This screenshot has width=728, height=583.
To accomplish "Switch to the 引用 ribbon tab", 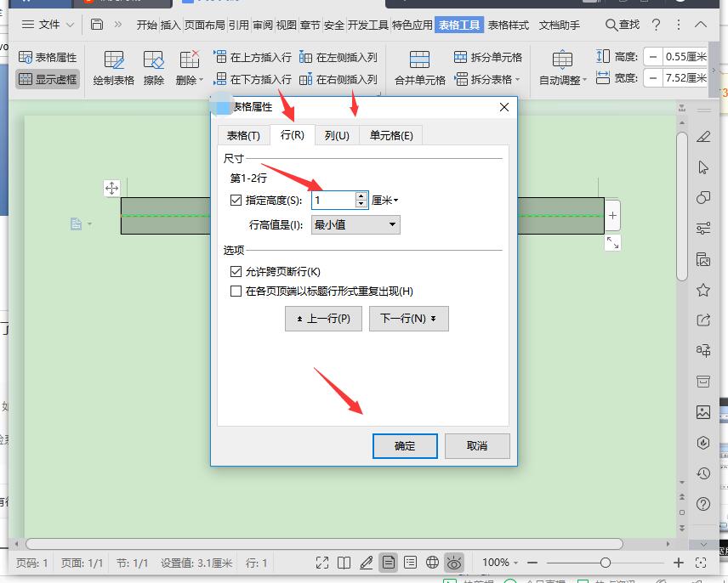I will pyautogui.click(x=239, y=25).
